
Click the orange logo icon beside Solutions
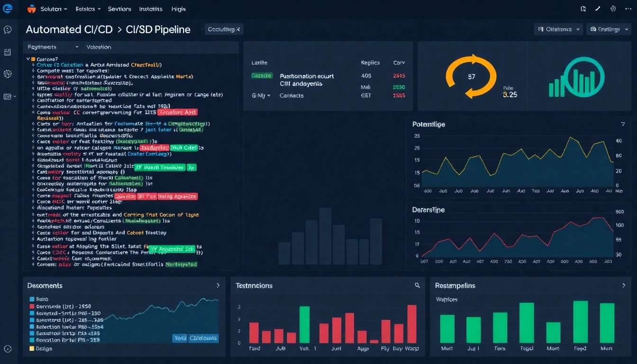pyautogui.click(x=31, y=8)
